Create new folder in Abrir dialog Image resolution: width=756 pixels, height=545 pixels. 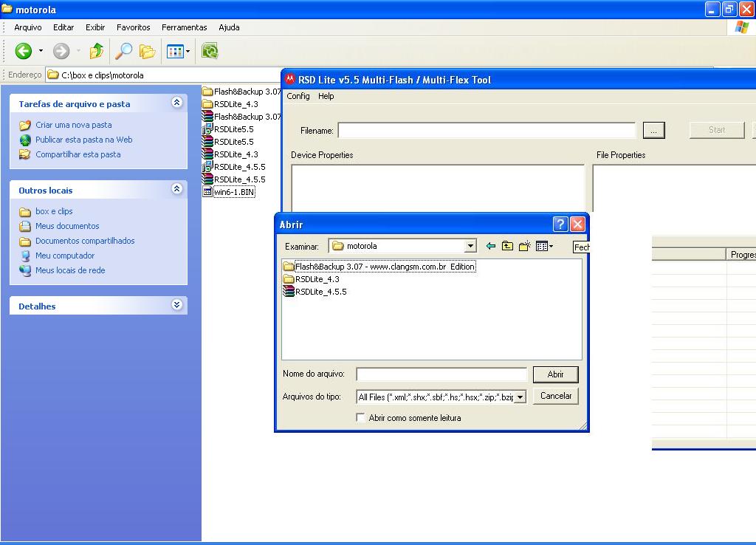[x=525, y=246]
